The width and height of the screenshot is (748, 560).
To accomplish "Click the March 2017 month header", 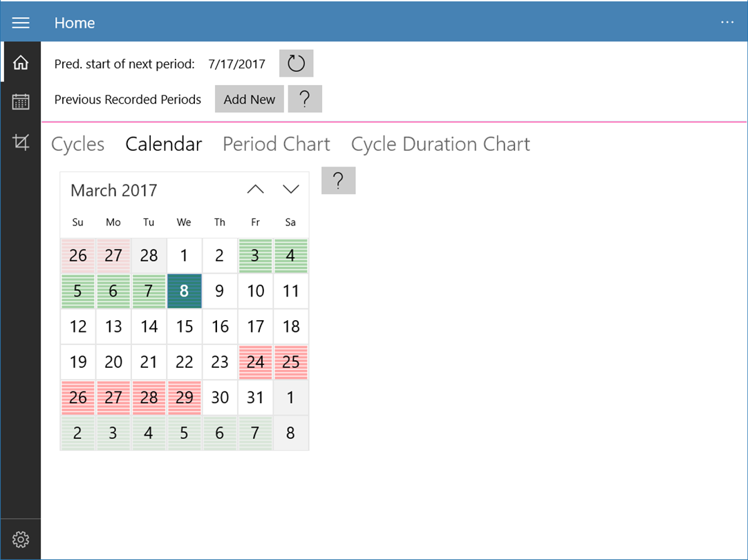I will pyautogui.click(x=114, y=190).
